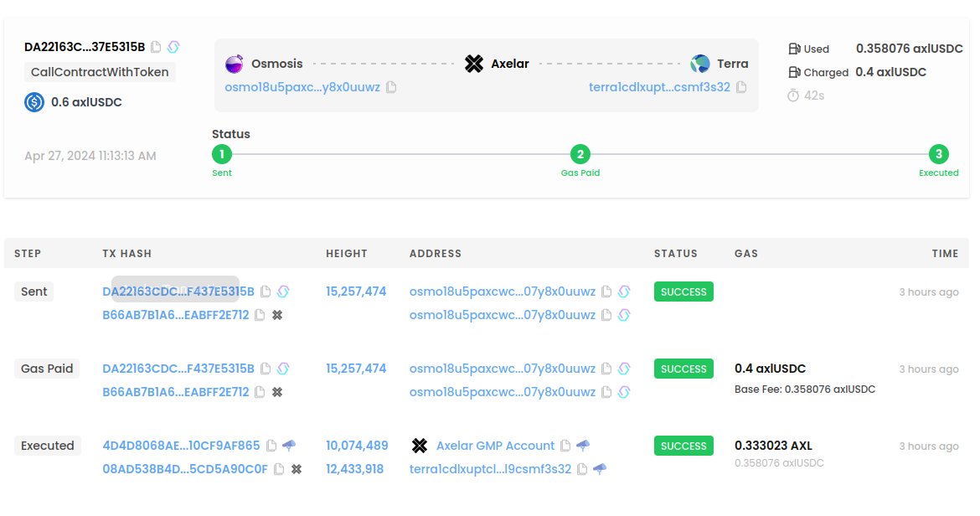Open block height 15,257,474 in Gas Paid row
The width and height of the screenshot is (980, 516).
tap(356, 369)
